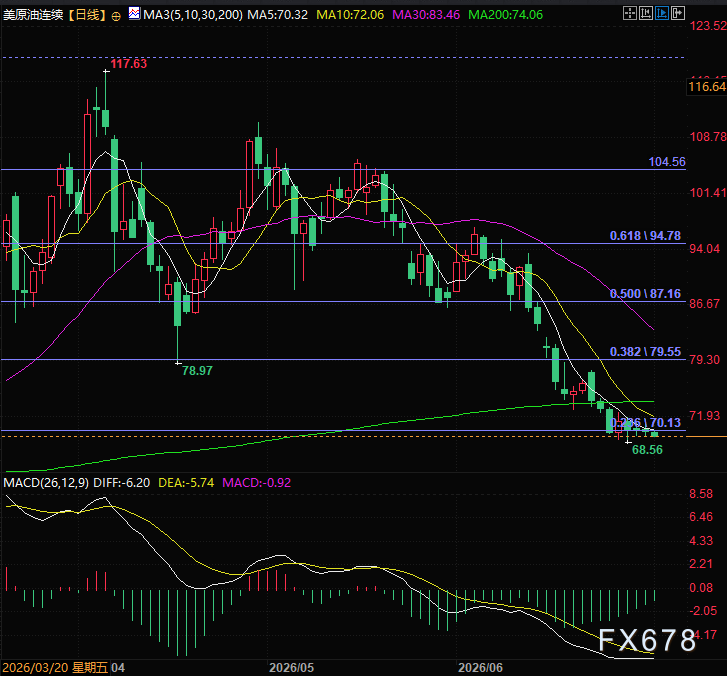The width and height of the screenshot is (727, 676).
Task: Click the orange circle icon beside 日线
Action: (116, 16)
